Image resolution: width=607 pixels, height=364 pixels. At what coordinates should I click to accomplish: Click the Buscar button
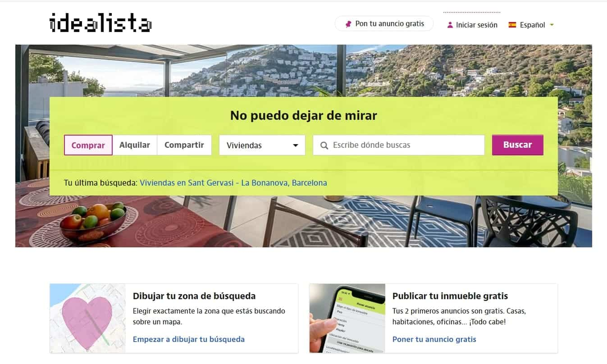pos(517,145)
